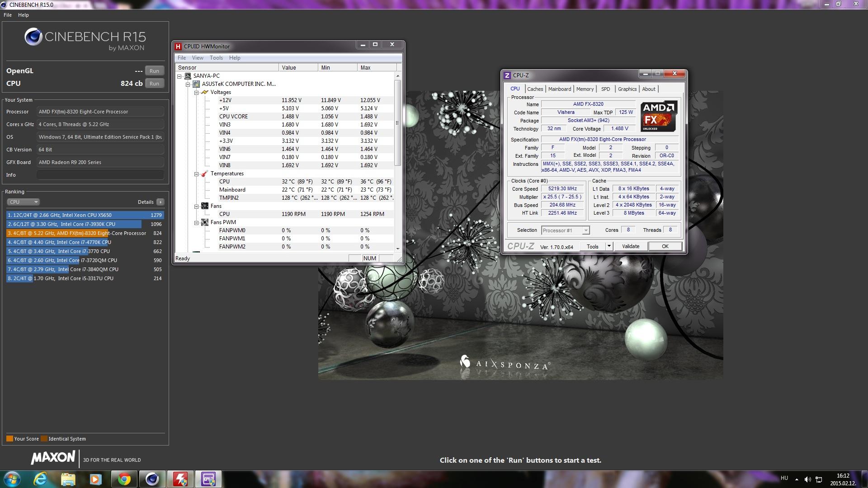Image resolution: width=868 pixels, height=488 pixels.
Task: Collapse the Voltages node
Action: [x=196, y=92]
